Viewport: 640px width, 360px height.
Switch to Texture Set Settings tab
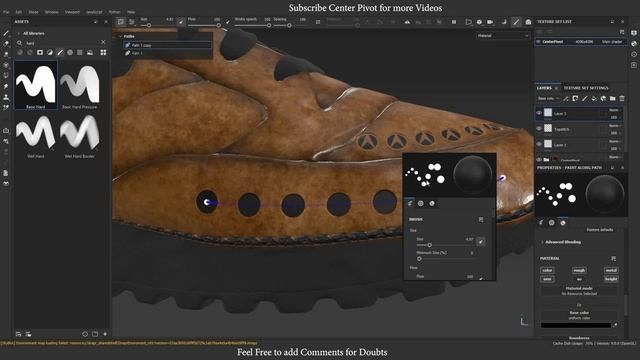point(586,88)
